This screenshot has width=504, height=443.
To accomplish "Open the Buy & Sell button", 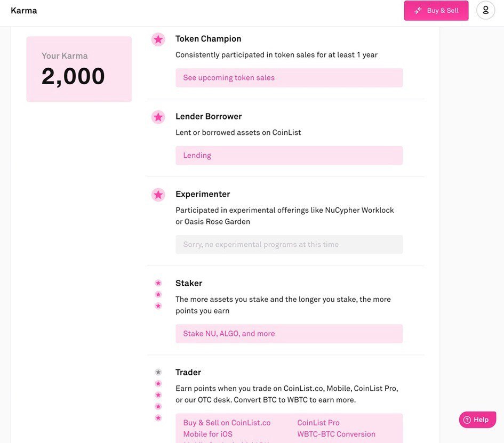I will click(x=436, y=10).
